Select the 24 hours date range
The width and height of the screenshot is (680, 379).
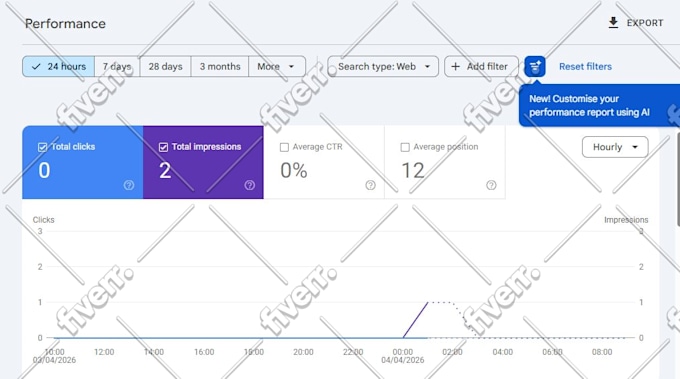pos(59,66)
